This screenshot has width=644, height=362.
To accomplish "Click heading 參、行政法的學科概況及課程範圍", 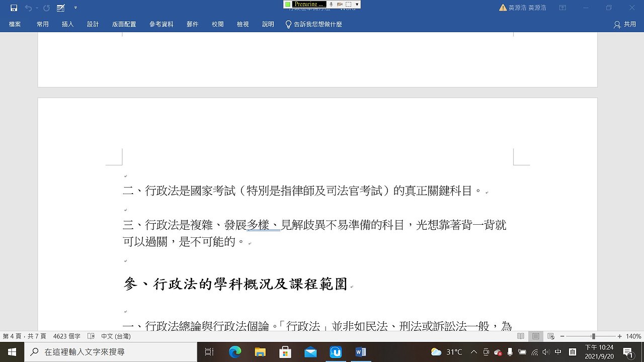I will tap(235, 284).
